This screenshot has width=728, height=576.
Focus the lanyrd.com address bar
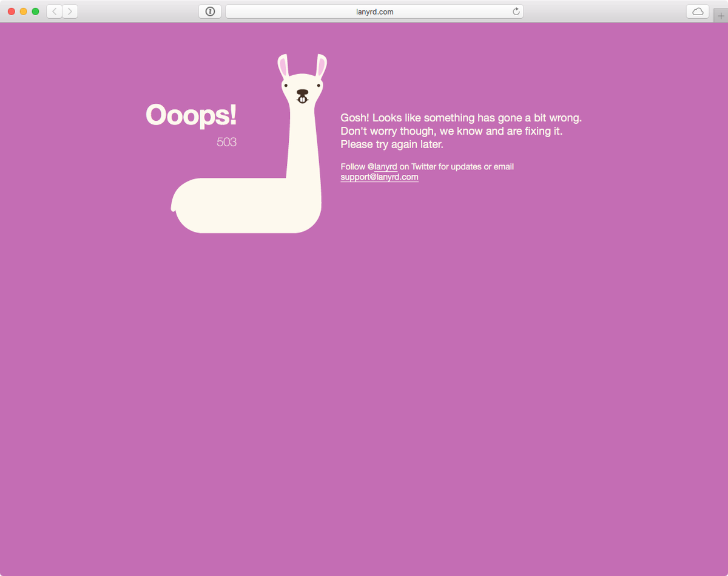point(374,12)
